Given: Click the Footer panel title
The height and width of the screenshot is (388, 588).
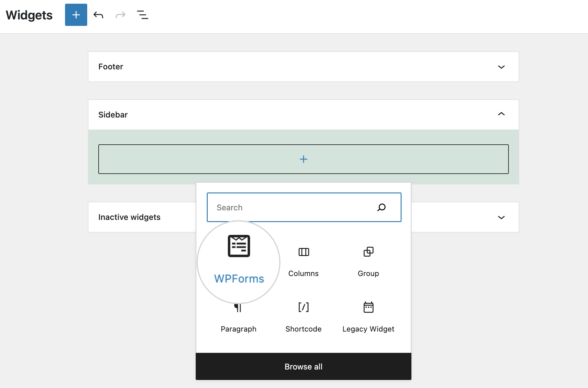Looking at the screenshot, I should tap(111, 67).
